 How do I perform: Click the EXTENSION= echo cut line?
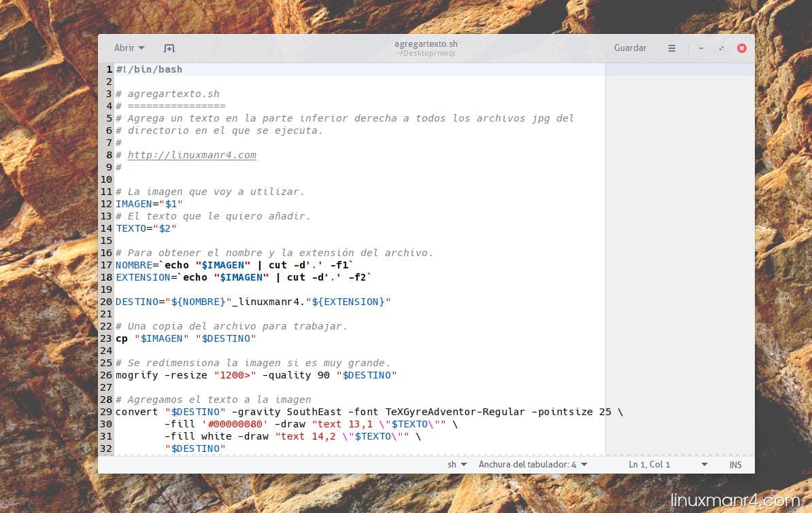coord(243,277)
